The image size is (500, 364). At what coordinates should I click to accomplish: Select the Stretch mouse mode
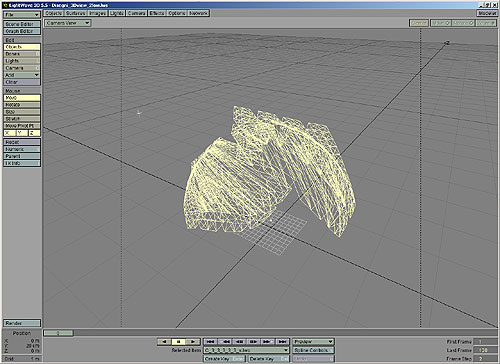(x=22, y=119)
